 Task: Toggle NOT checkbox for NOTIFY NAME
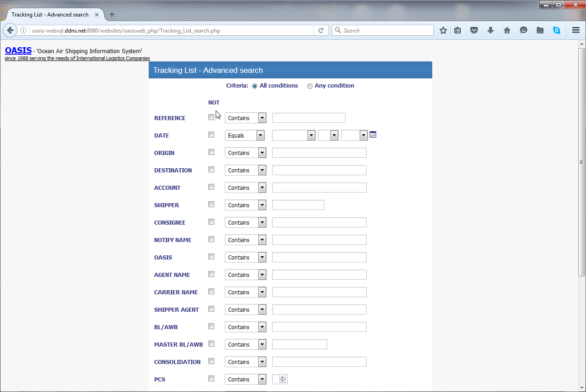[212, 239]
